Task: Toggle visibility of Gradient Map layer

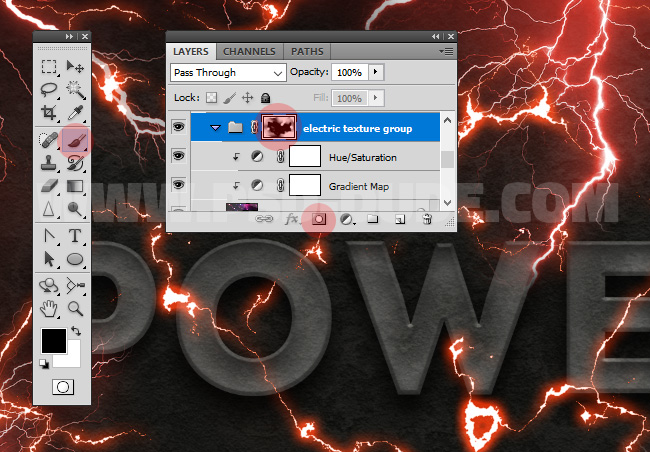Action: click(x=179, y=185)
